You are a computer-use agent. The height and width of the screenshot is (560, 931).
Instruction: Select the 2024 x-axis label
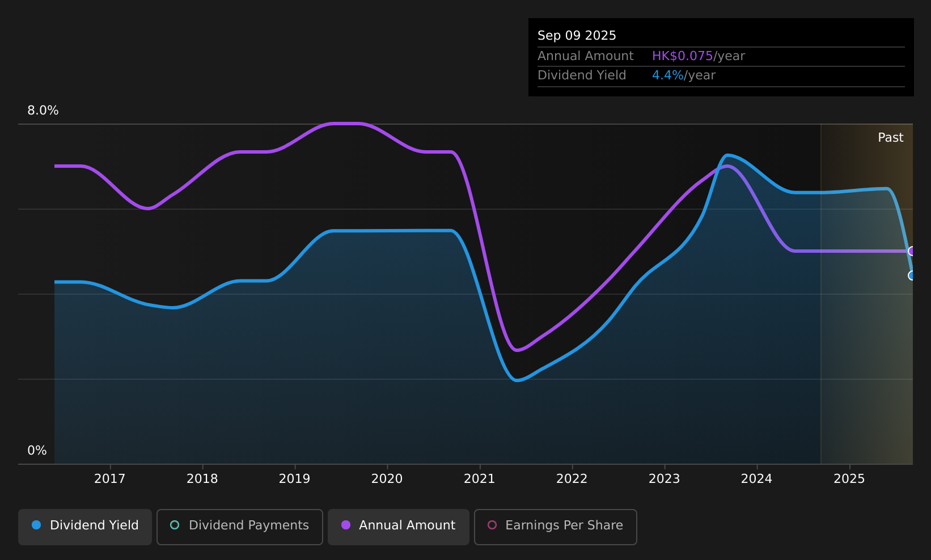(757, 479)
